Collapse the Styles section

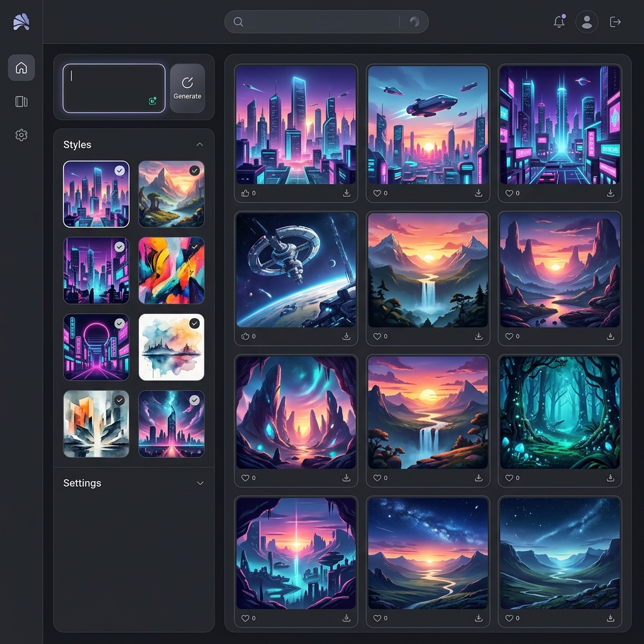199,145
